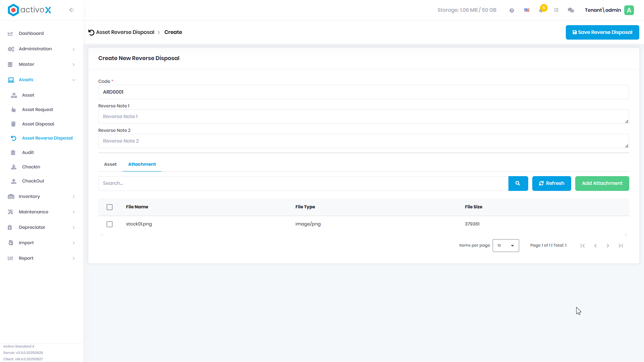Open the help question mark icon
Screen dimensions: 644x362
[512, 10]
